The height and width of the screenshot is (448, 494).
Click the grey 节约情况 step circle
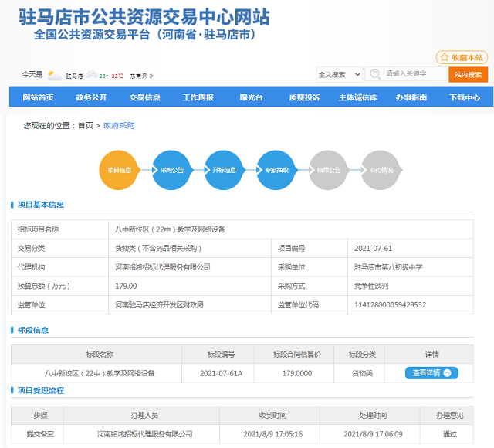(x=381, y=170)
